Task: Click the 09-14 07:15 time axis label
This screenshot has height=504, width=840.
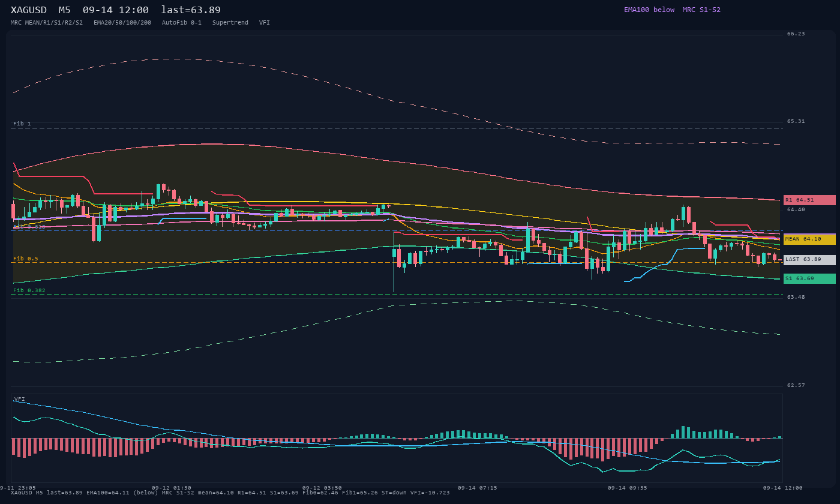Action: [x=478, y=488]
